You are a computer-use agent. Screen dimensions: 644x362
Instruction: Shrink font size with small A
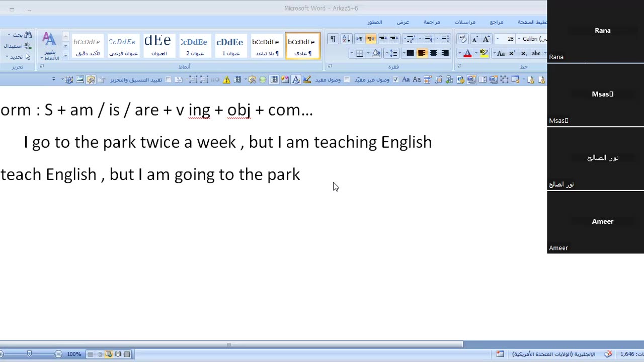coord(475,39)
